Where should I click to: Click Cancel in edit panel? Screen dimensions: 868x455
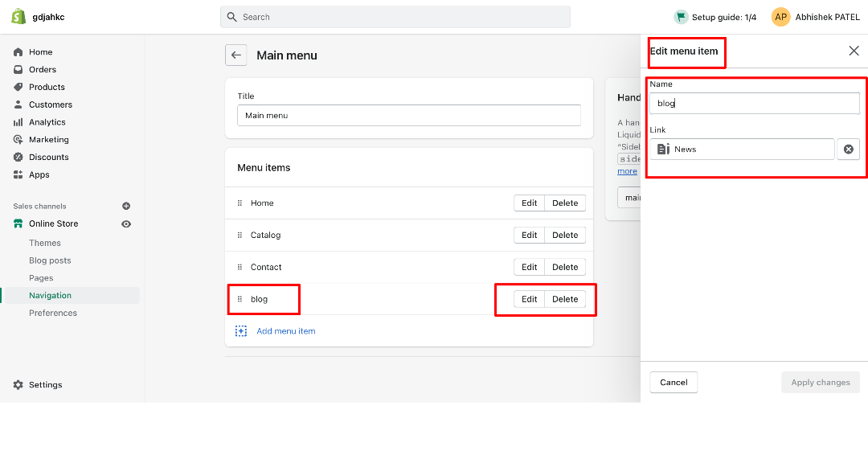pos(674,383)
